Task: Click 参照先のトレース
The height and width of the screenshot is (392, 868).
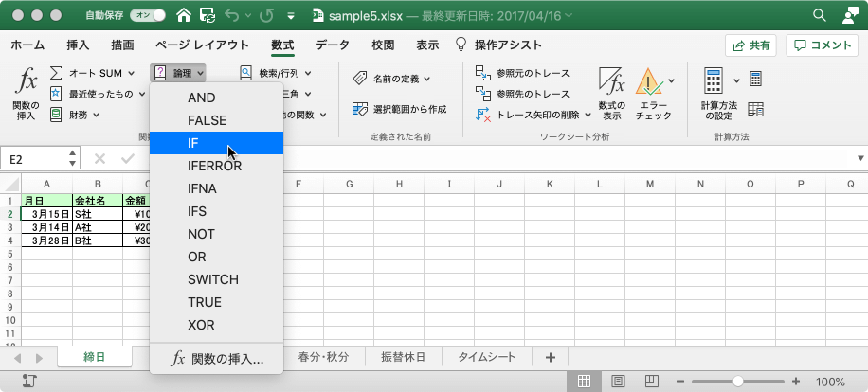Action: tap(522, 94)
